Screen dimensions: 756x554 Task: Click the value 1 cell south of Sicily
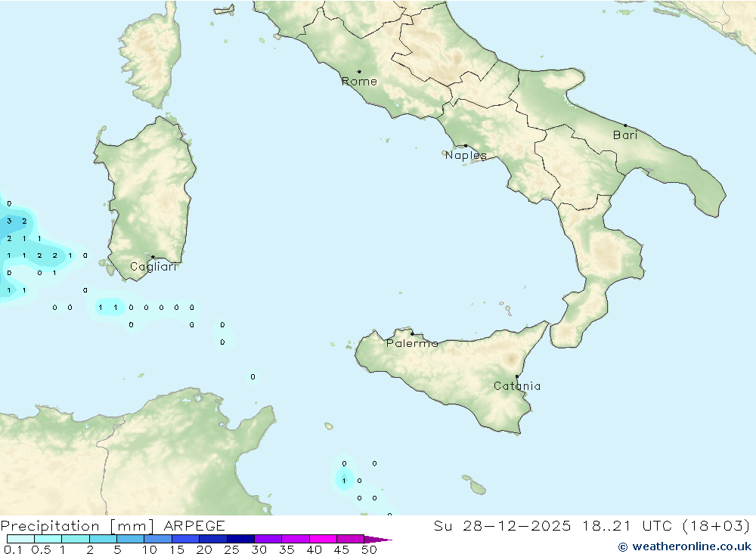point(344,481)
